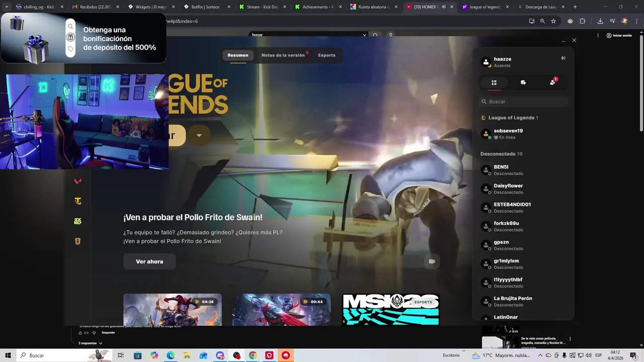Click the gift box icon on promo overlay
This screenshot has width=644, height=362.
[x=70, y=37]
